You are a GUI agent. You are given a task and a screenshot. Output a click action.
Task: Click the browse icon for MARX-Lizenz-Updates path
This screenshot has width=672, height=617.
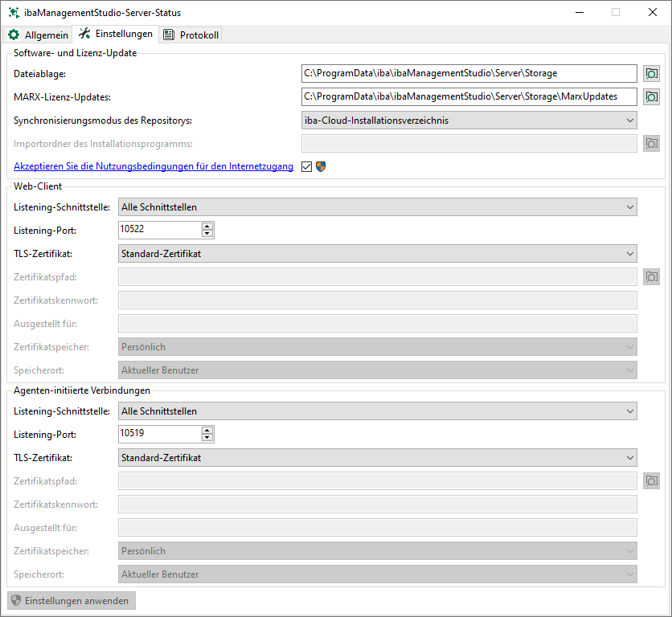point(651,97)
